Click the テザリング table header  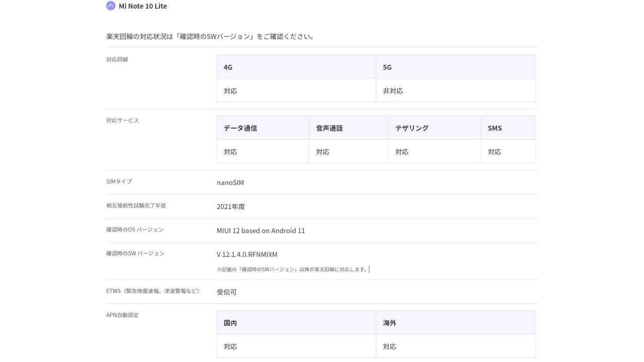[411, 128]
